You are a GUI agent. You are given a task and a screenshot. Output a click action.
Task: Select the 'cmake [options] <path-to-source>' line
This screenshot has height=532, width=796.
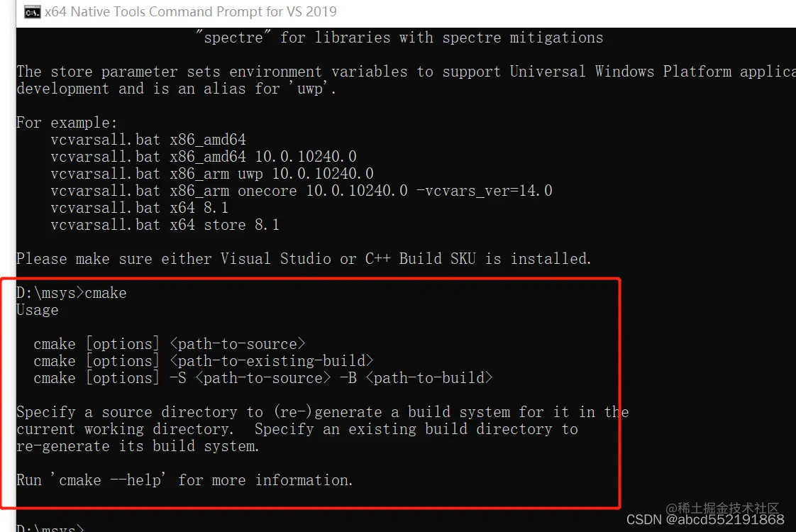[x=169, y=343]
